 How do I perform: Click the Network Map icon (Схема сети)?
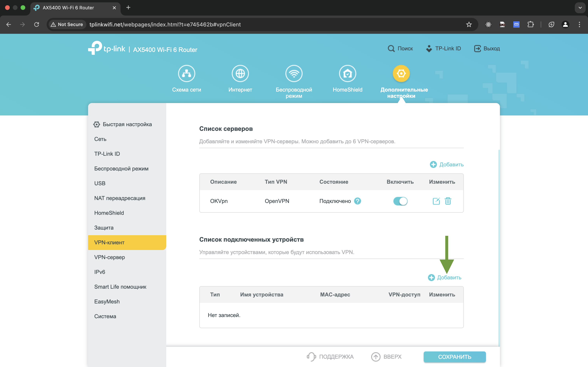(x=186, y=73)
